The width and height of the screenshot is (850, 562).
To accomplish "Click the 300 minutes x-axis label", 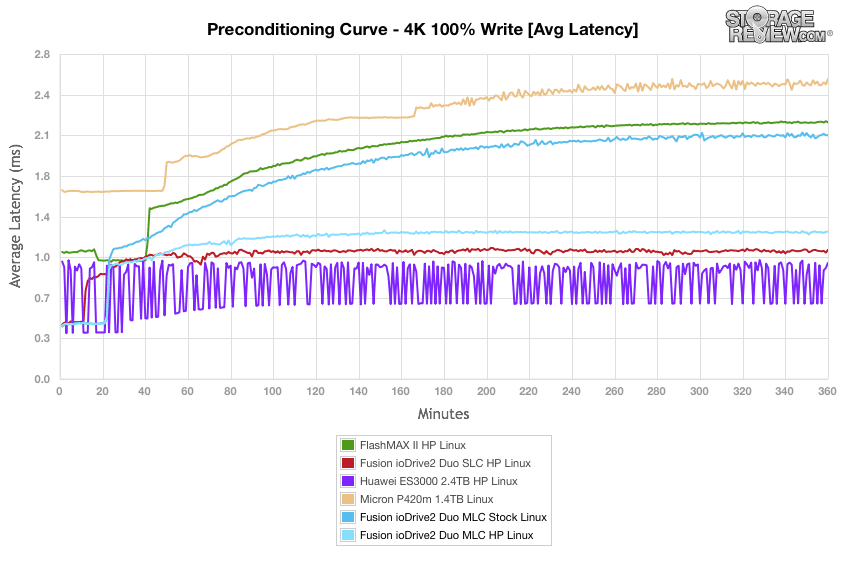I will [699, 391].
